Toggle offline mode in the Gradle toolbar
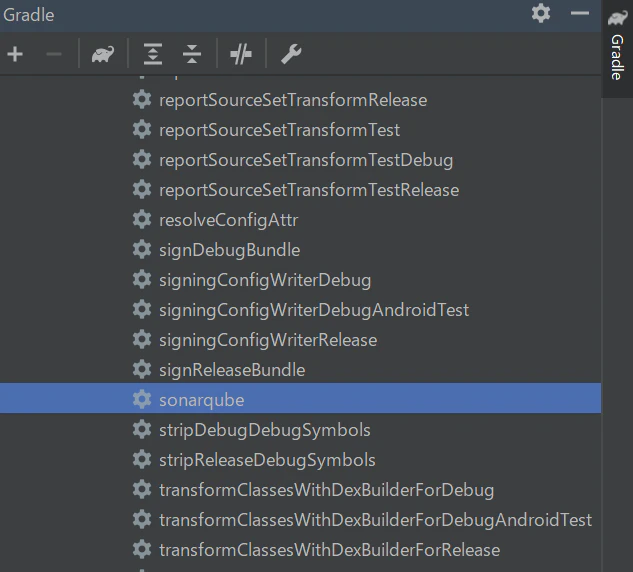This screenshot has height=572, width=633. [x=241, y=54]
